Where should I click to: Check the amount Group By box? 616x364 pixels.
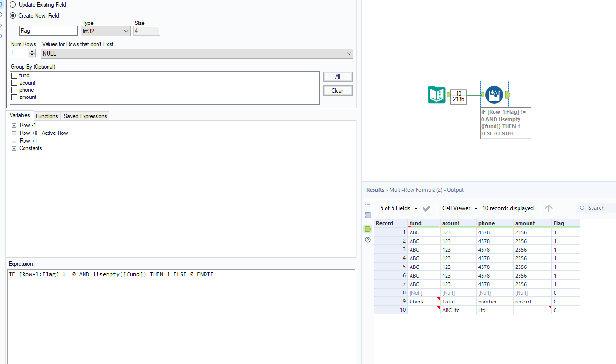point(14,97)
